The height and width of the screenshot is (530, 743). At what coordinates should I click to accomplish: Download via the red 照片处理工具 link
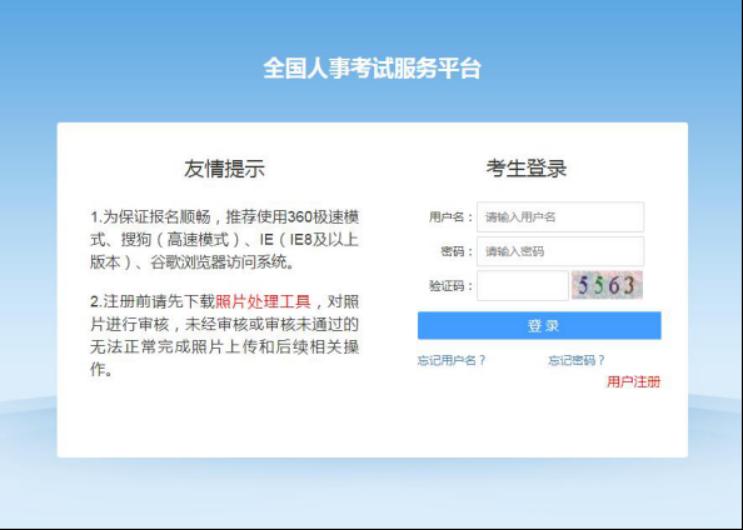pyautogui.click(x=264, y=301)
